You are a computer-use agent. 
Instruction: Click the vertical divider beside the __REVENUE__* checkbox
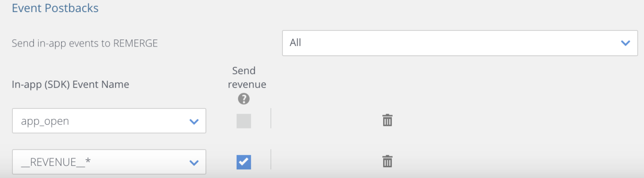click(x=271, y=159)
